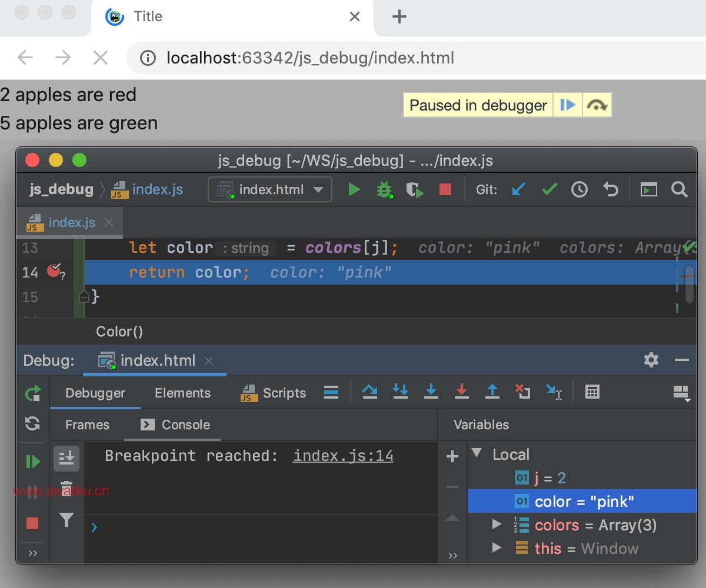Collapse the function fold marker at line 15

(x=84, y=297)
